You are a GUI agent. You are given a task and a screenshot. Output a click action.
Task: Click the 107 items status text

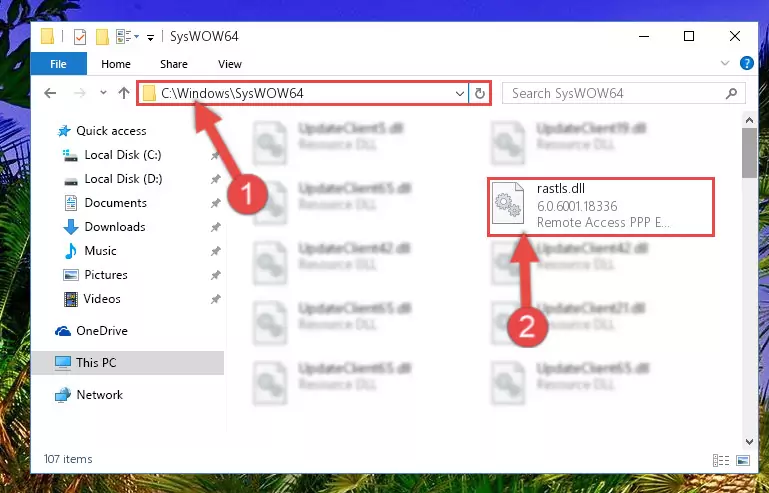point(68,459)
